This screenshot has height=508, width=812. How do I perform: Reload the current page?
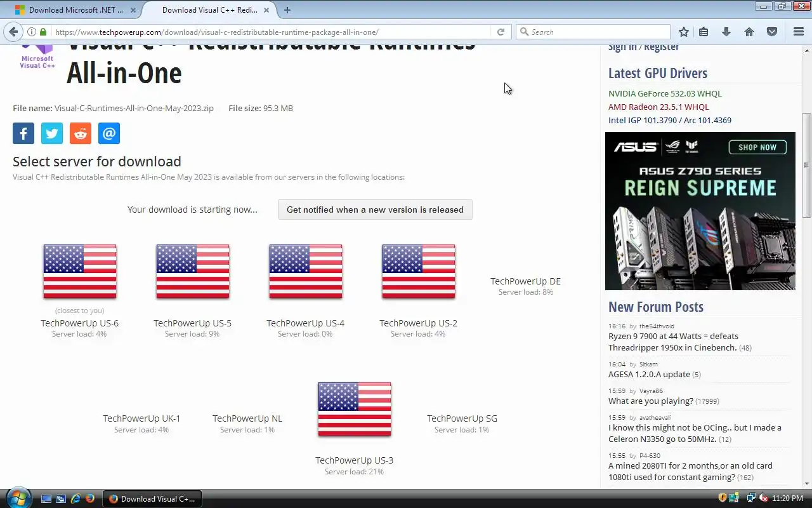tap(501, 32)
